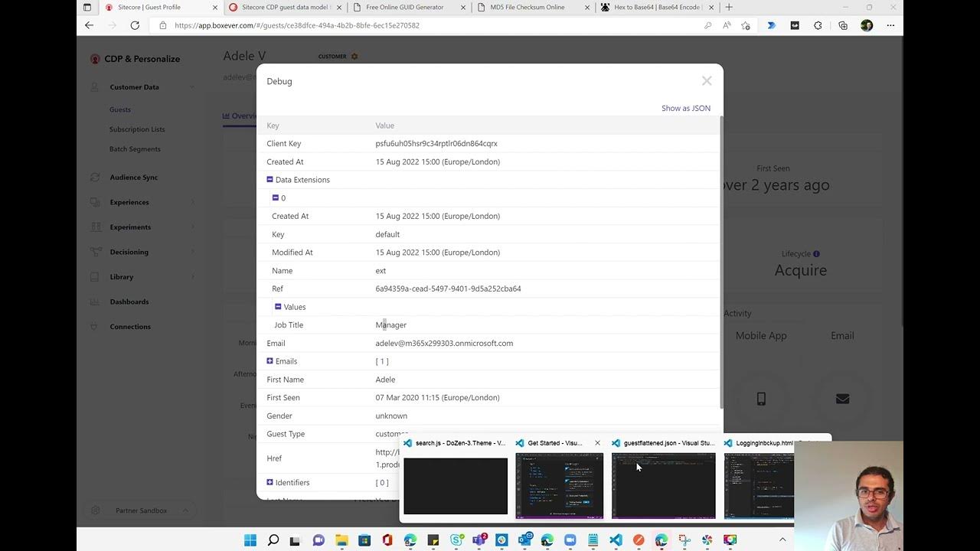Open File Explorer from the taskbar
This screenshot has height=551, width=980.
tap(341, 540)
